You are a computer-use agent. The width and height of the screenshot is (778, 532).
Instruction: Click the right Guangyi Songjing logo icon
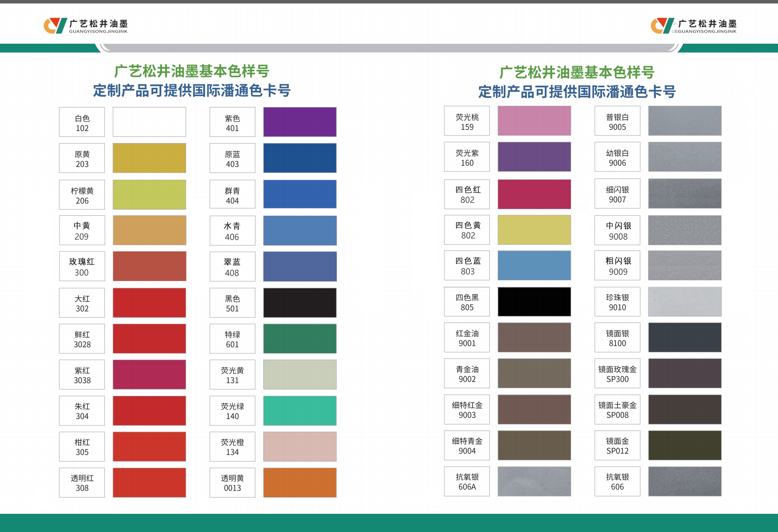click(x=663, y=26)
